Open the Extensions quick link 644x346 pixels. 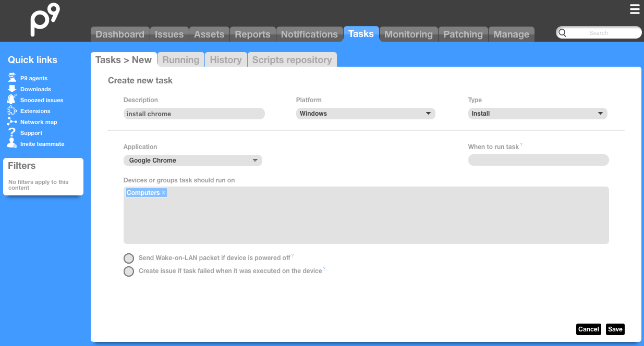coord(35,111)
